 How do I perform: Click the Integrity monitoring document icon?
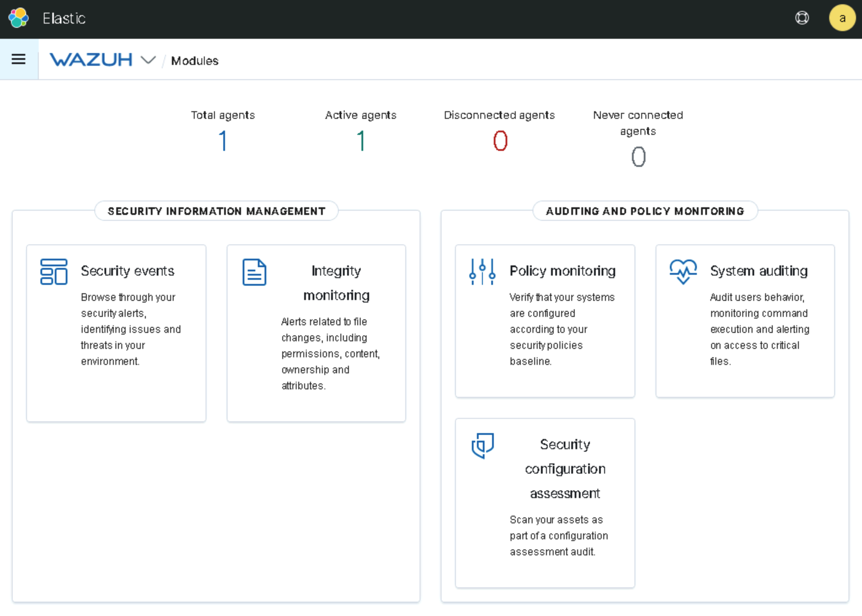254,272
